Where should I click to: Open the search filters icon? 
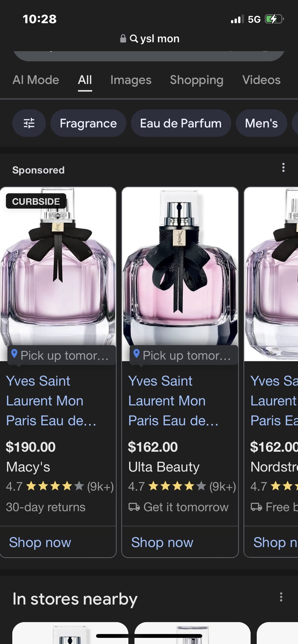click(x=29, y=123)
